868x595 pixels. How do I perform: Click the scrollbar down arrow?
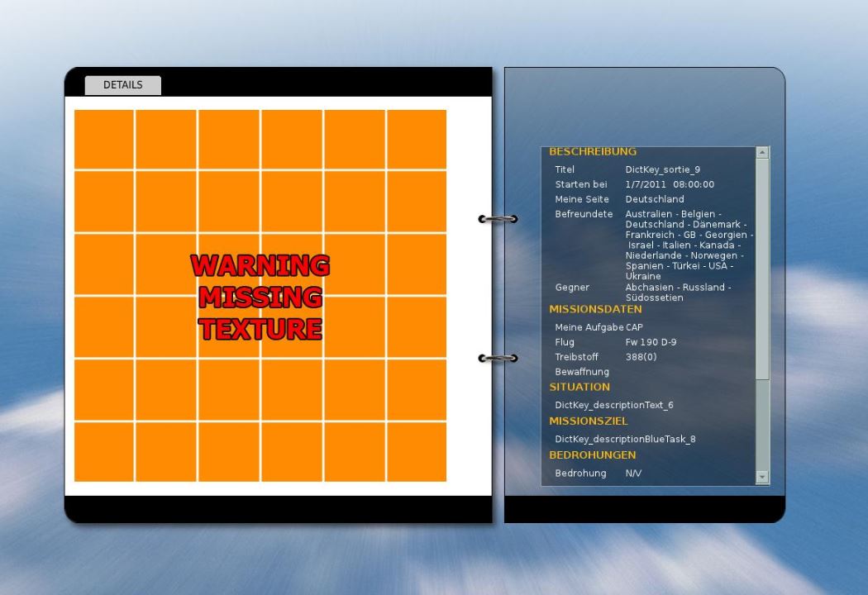(762, 477)
